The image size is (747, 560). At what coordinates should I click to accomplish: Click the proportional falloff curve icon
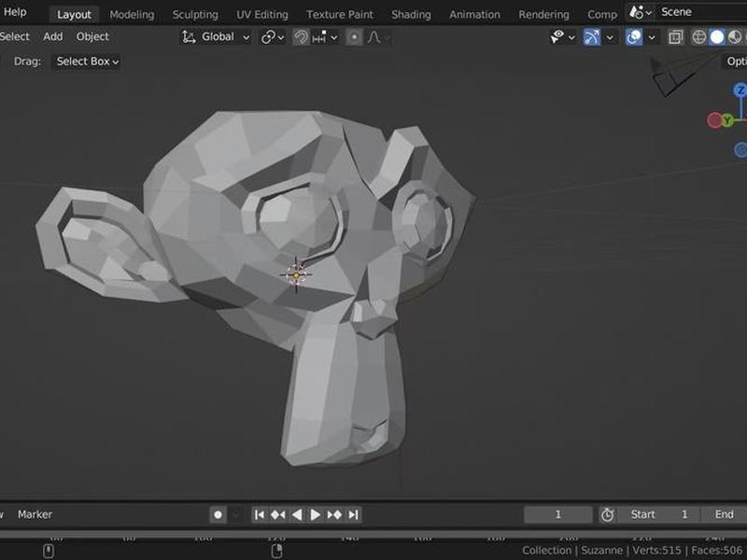click(374, 36)
